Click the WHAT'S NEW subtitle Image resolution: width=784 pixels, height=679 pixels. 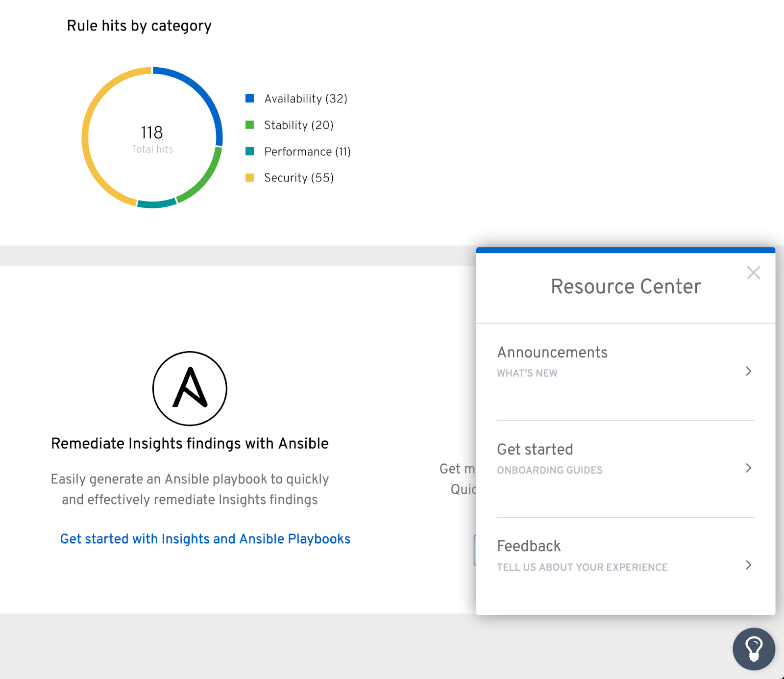click(x=527, y=373)
